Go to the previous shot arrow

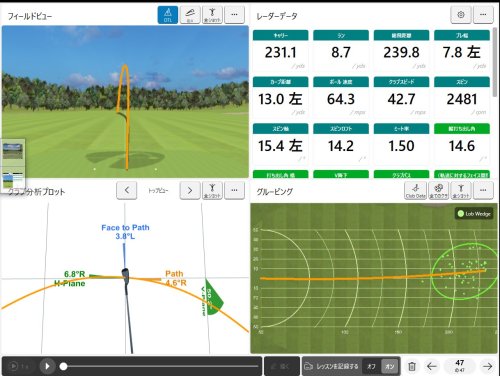[x=432, y=366]
